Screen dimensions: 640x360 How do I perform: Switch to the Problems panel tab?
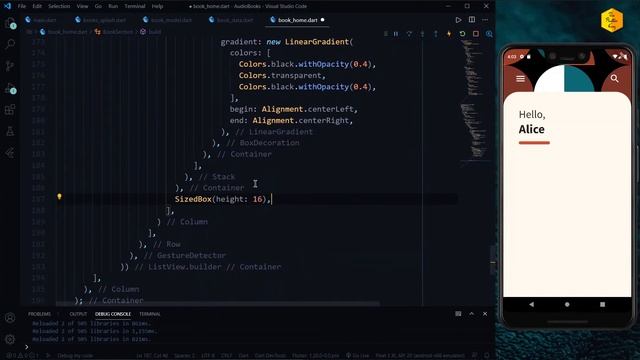click(40, 314)
